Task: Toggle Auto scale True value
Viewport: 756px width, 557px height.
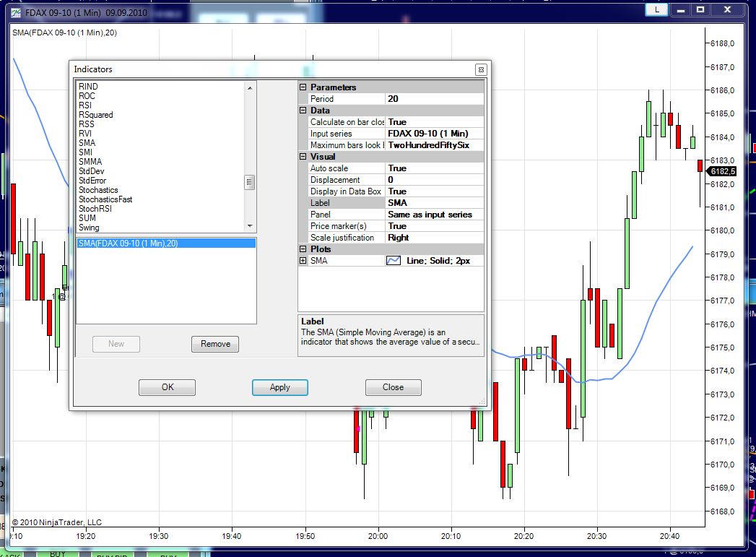Action: pos(435,168)
